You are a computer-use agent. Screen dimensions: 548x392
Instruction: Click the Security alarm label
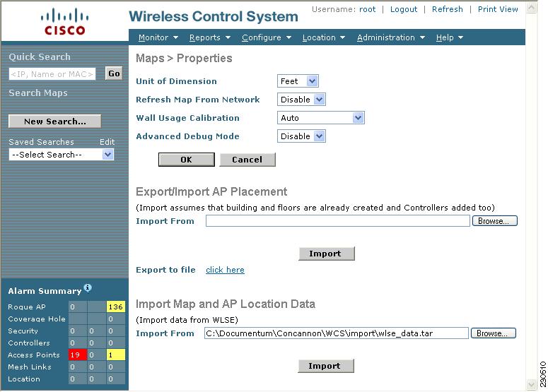(23, 331)
